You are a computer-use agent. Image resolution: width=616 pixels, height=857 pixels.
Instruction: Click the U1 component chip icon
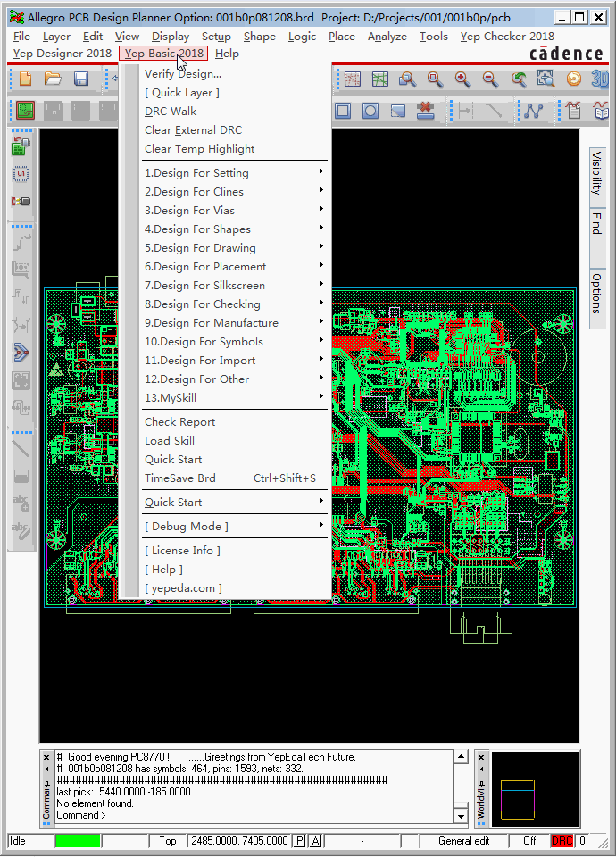tap(21, 174)
